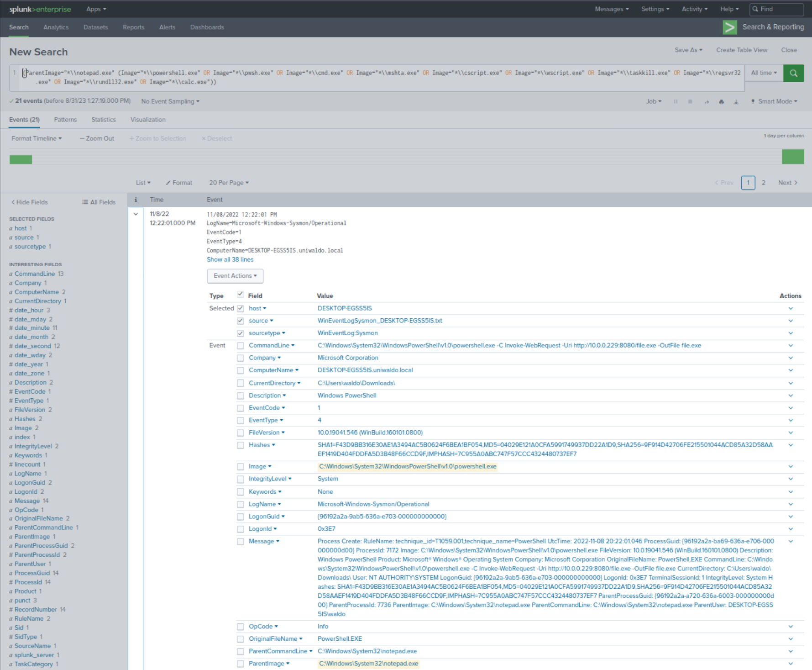Click the Find input in top bar
The height and width of the screenshot is (670, 812).
(x=776, y=9)
